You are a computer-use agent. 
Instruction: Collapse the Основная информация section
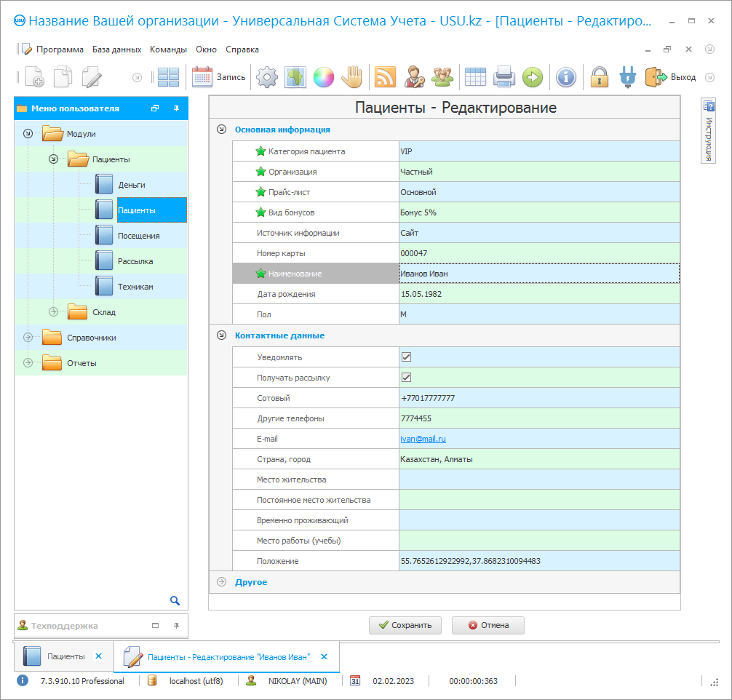(x=221, y=130)
